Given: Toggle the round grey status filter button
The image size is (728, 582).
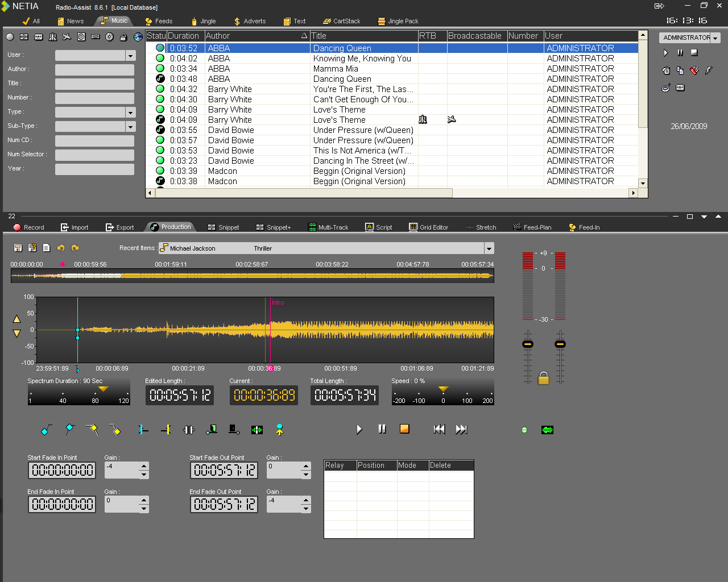Looking at the screenshot, I should (x=10, y=37).
